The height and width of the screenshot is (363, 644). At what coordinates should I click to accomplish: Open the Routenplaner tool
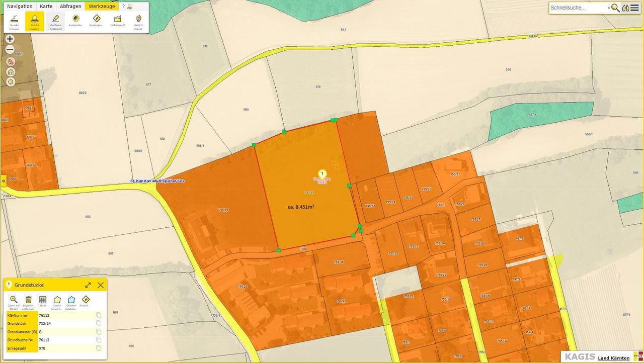coord(97,21)
